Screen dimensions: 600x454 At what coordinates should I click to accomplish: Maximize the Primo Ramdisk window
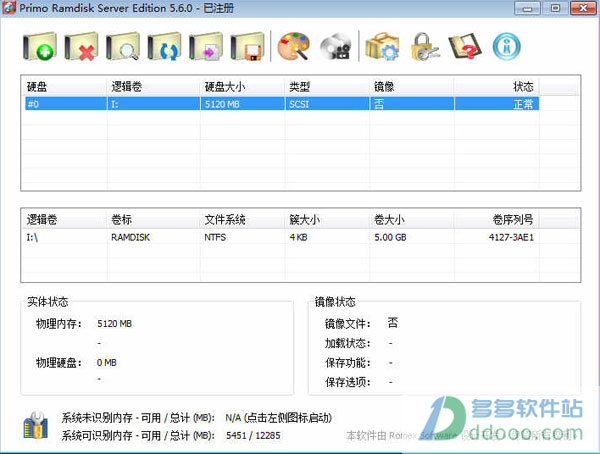(555, 8)
